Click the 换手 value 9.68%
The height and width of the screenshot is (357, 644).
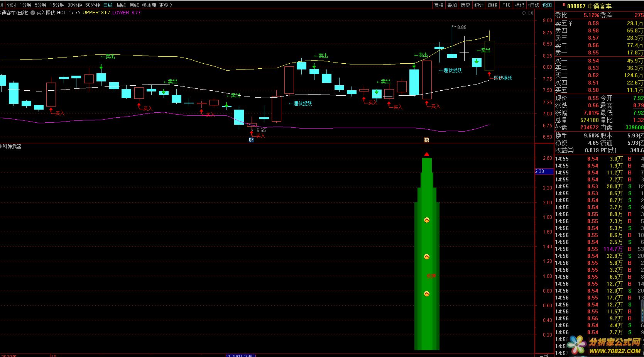(x=591, y=135)
